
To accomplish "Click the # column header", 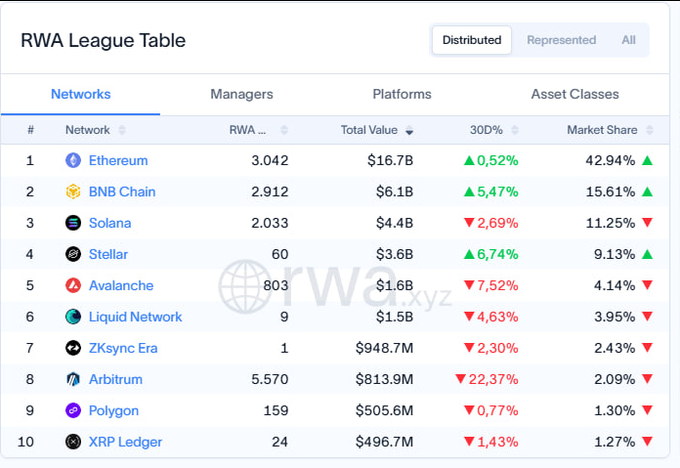I will pos(30,130).
